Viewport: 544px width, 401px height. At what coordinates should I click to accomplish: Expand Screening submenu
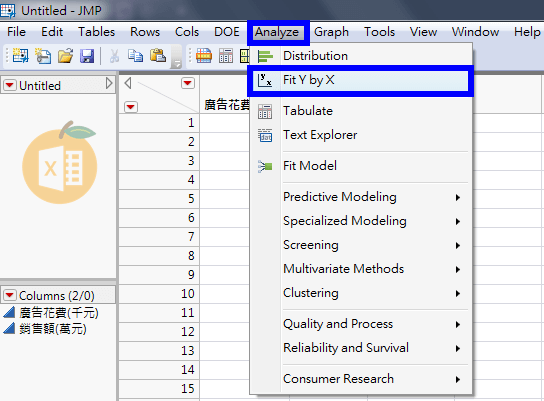[x=361, y=245]
